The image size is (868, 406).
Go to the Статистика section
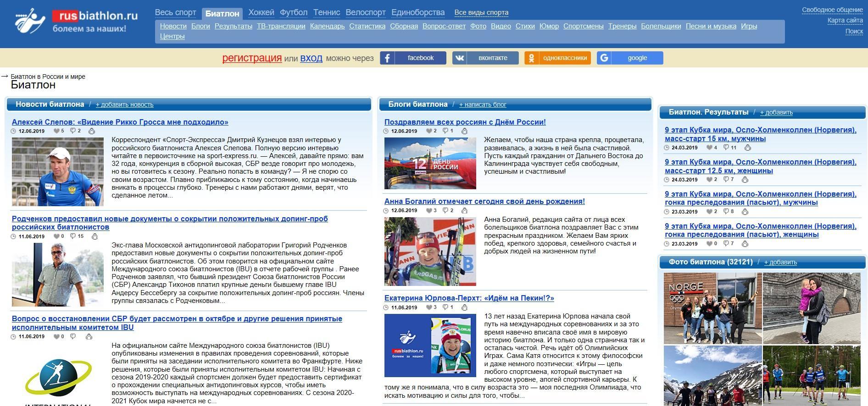pos(367,26)
